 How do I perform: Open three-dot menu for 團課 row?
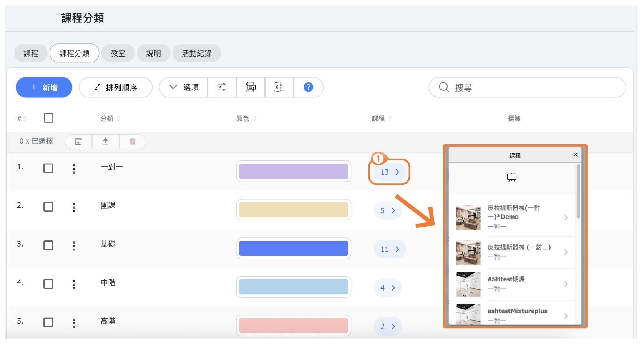(74, 207)
